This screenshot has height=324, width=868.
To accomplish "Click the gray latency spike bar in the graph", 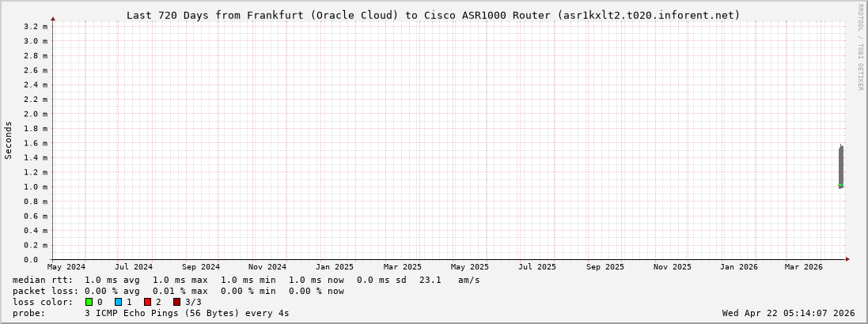I will [x=841, y=164].
